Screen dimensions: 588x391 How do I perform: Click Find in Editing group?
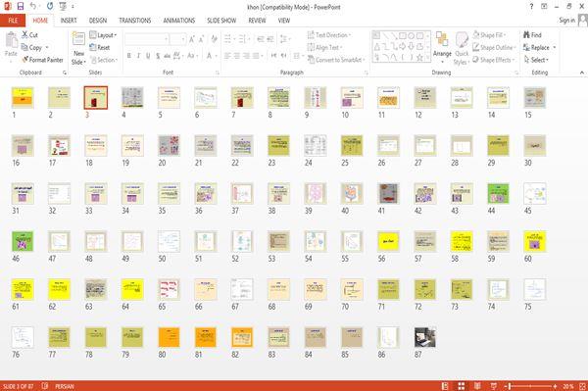click(x=532, y=35)
